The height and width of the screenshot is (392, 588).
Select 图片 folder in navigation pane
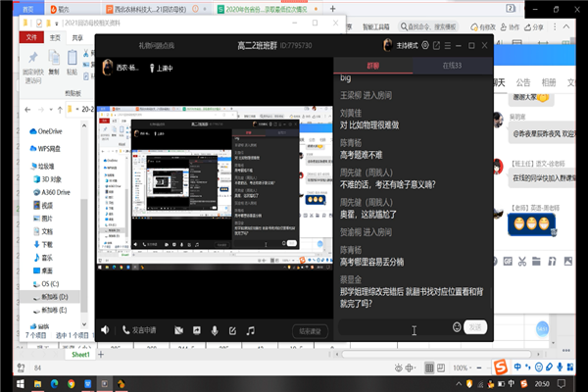[43, 219]
